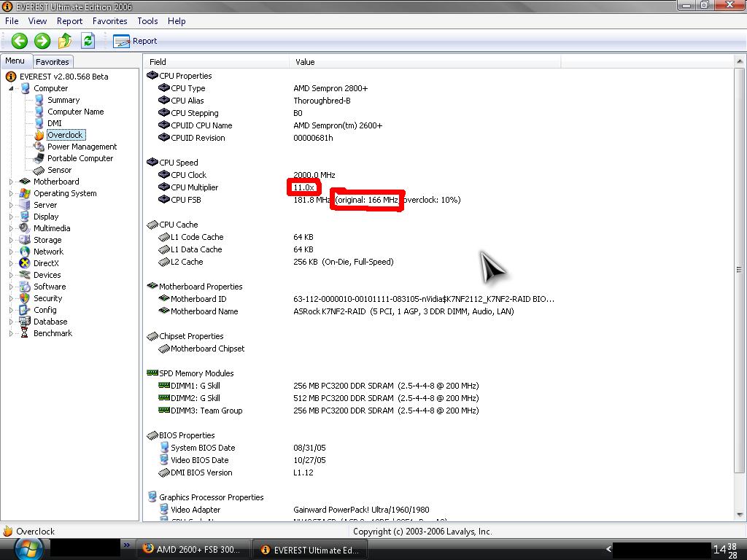Click the Display monitor icon
Viewport: 747px width, 560px height.
click(25, 217)
